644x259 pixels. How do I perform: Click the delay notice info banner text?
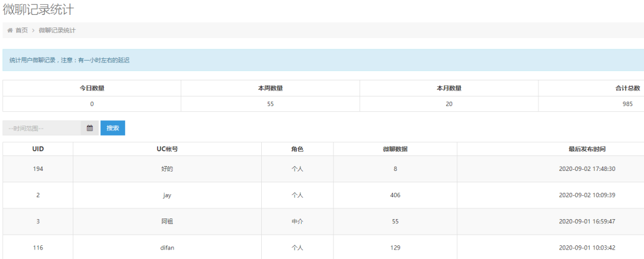(69, 60)
